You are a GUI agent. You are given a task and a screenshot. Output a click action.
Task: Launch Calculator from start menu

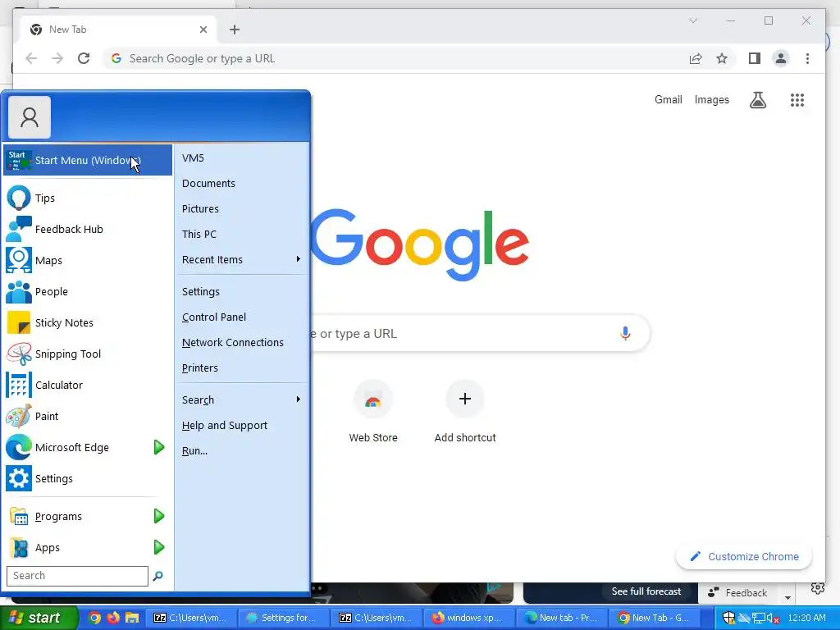click(89, 385)
